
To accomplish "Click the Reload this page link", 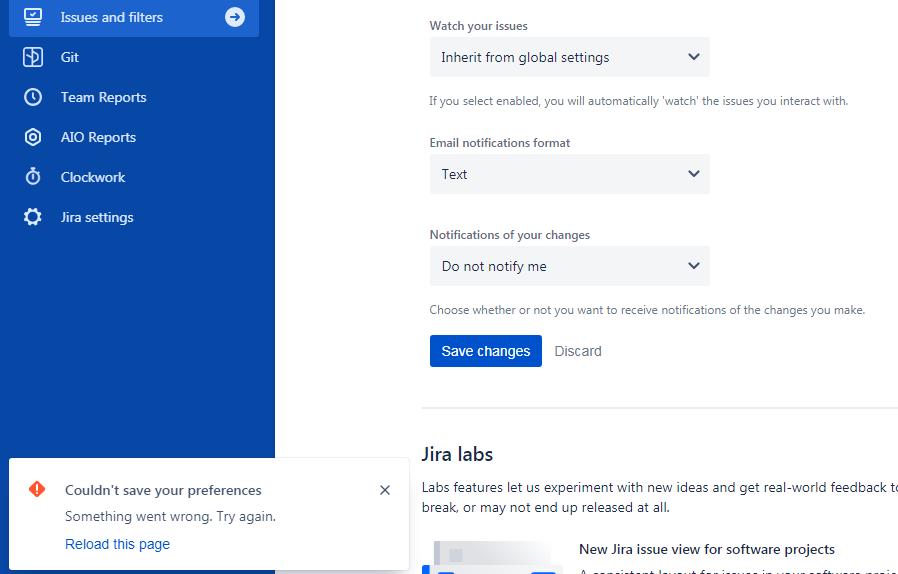I will click(x=117, y=544).
